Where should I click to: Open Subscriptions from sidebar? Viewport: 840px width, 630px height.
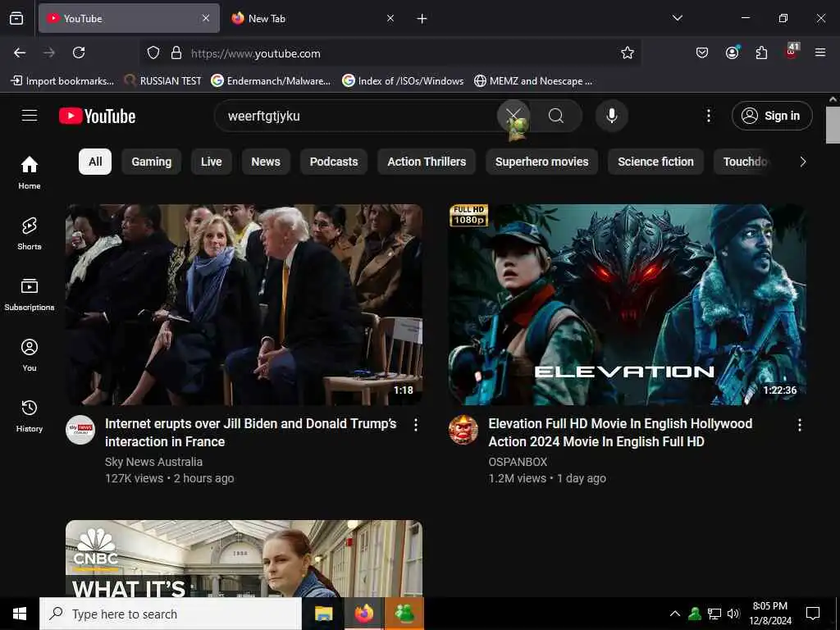coord(30,294)
